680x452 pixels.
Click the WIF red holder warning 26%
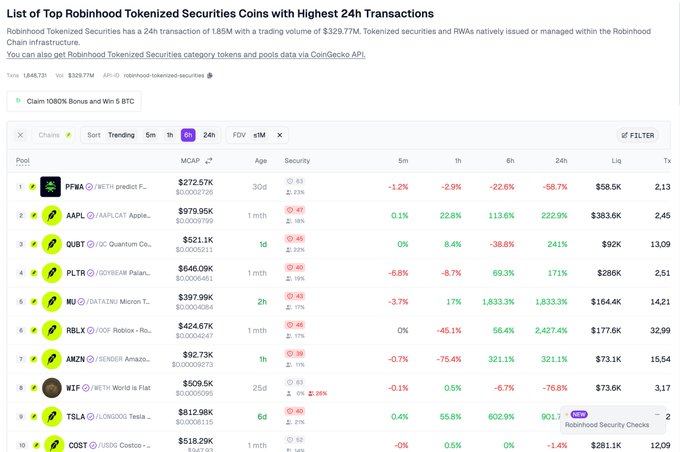pyautogui.click(x=318, y=393)
